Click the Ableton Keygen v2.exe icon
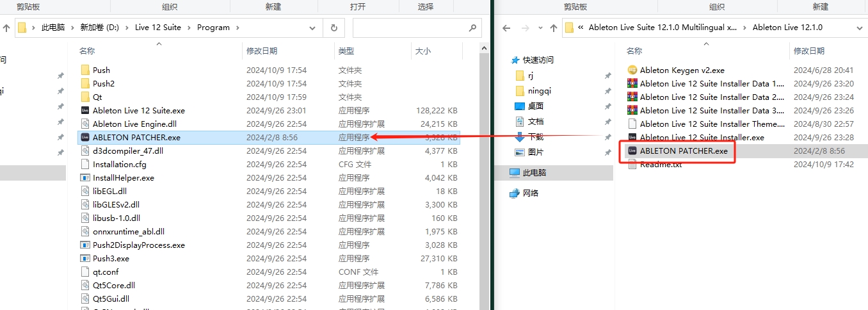 [x=632, y=70]
